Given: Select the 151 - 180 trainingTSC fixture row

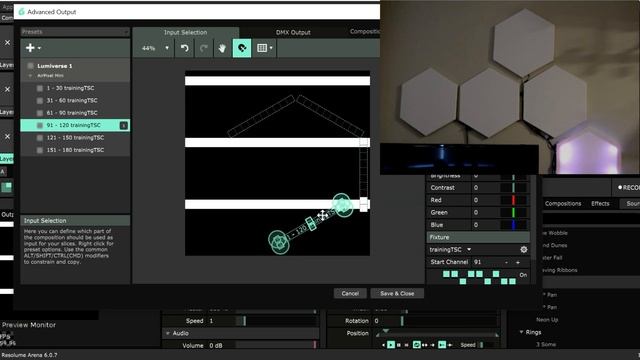Looking at the screenshot, I should pyautogui.click(x=75, y=150).
